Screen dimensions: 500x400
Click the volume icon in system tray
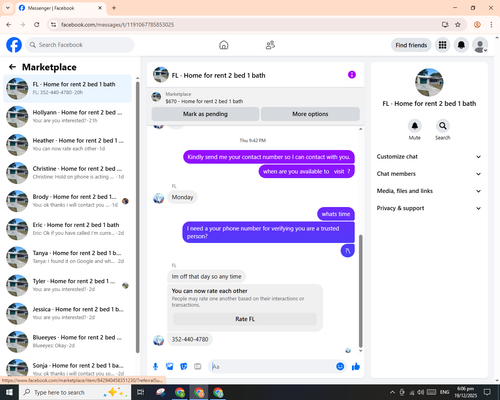[421, 392]
